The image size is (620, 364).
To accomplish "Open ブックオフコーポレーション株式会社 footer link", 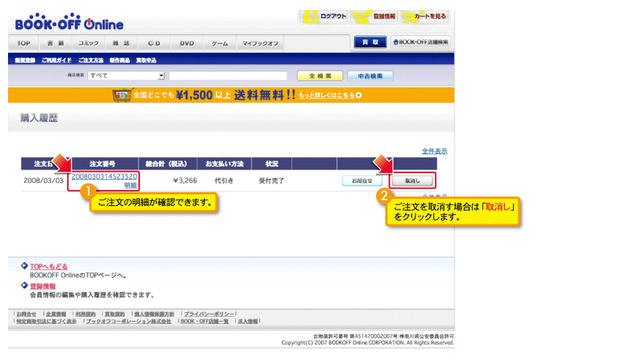I will tap(128, 321).
